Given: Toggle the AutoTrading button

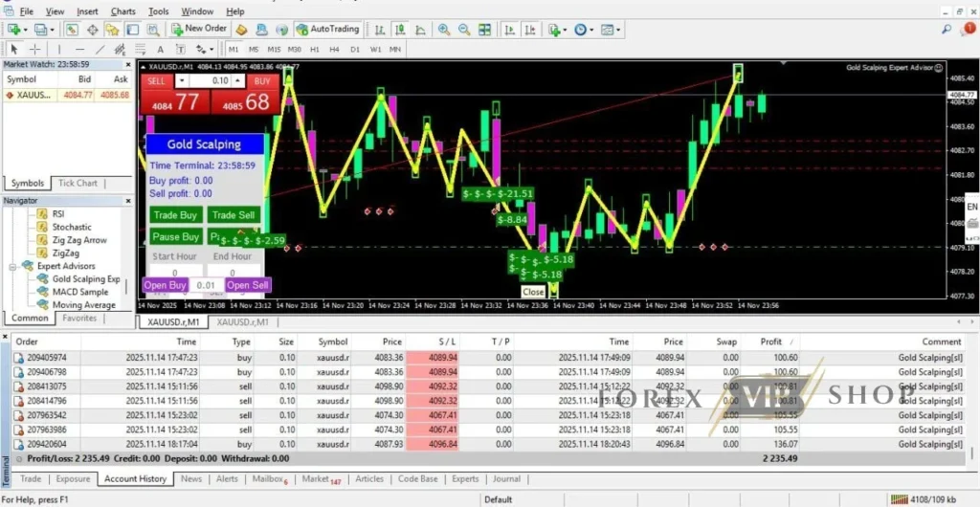Looking at the screenshot, I should pyautogui.click(x=328, y=29).
